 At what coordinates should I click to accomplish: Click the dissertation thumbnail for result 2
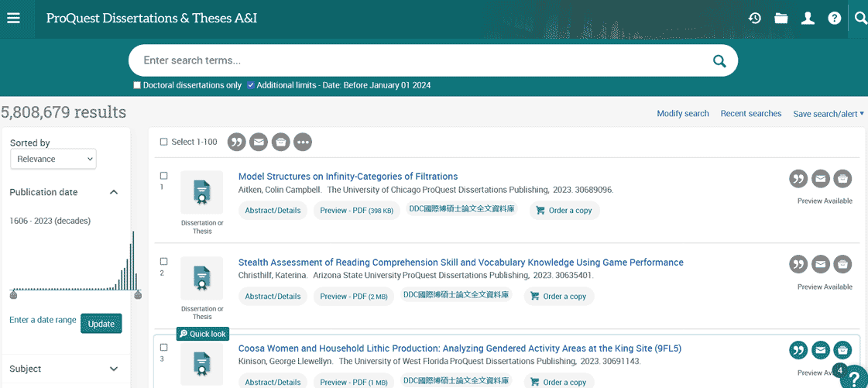click(202, 278)
